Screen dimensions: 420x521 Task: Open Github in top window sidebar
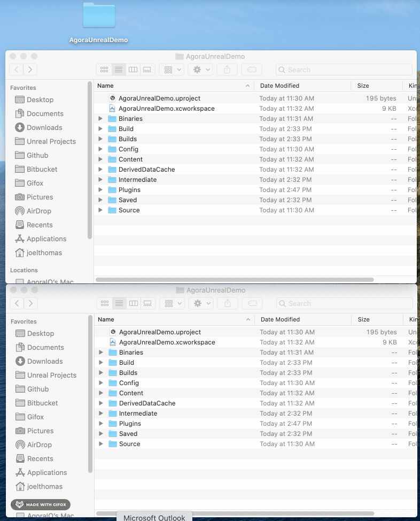pos(32,156)
